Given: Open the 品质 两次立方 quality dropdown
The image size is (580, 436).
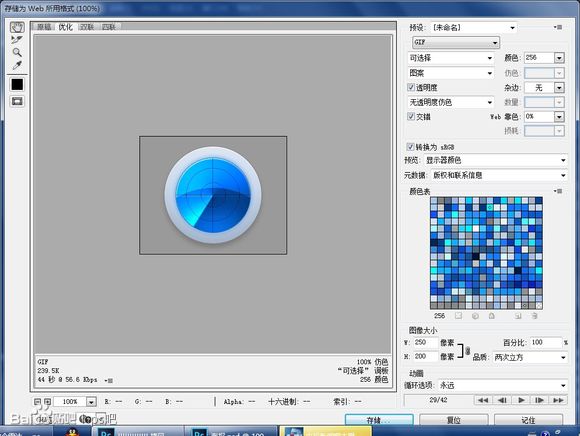Looking at the screenshot, I should click(x=530, y=357).
